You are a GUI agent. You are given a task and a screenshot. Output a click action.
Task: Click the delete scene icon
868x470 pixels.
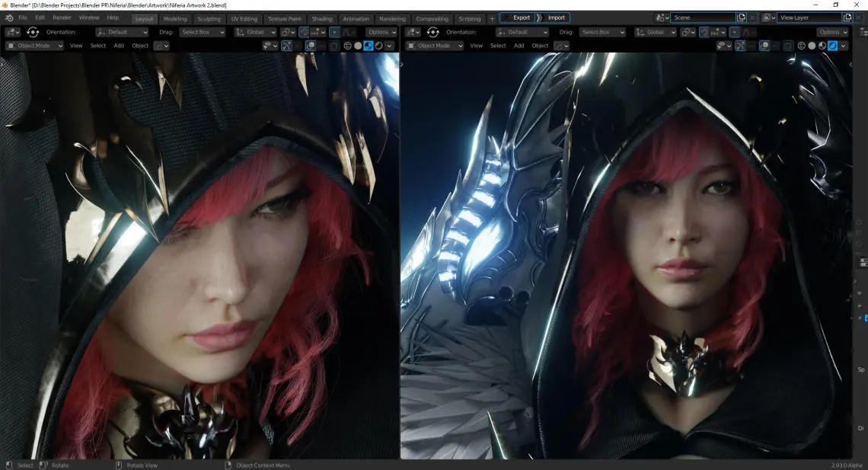[752, 18]
